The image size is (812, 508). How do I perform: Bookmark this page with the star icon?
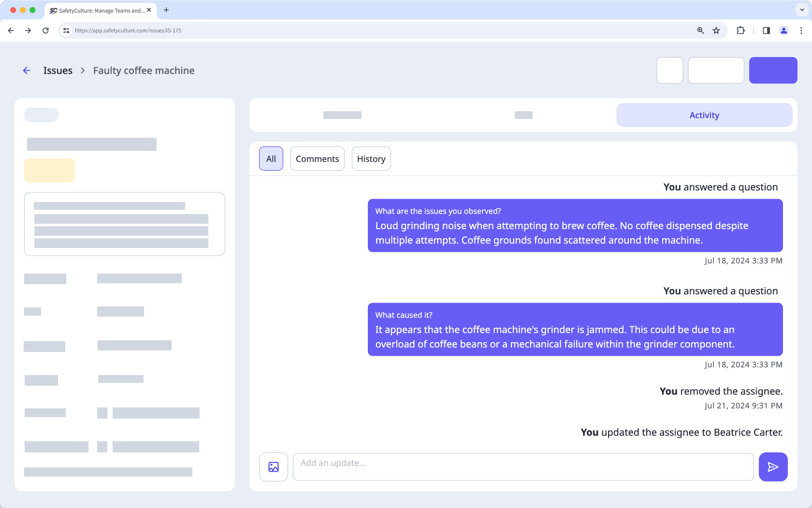point(716,30)
